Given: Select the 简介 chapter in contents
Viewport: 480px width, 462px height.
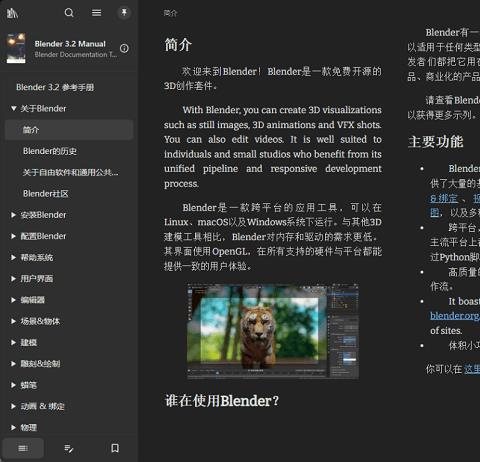Looking at the screenshot, I should click(x=69, y=130).
